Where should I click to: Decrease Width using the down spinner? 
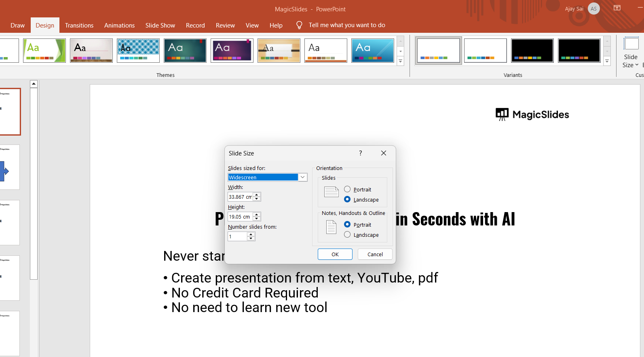pos(257,199)
